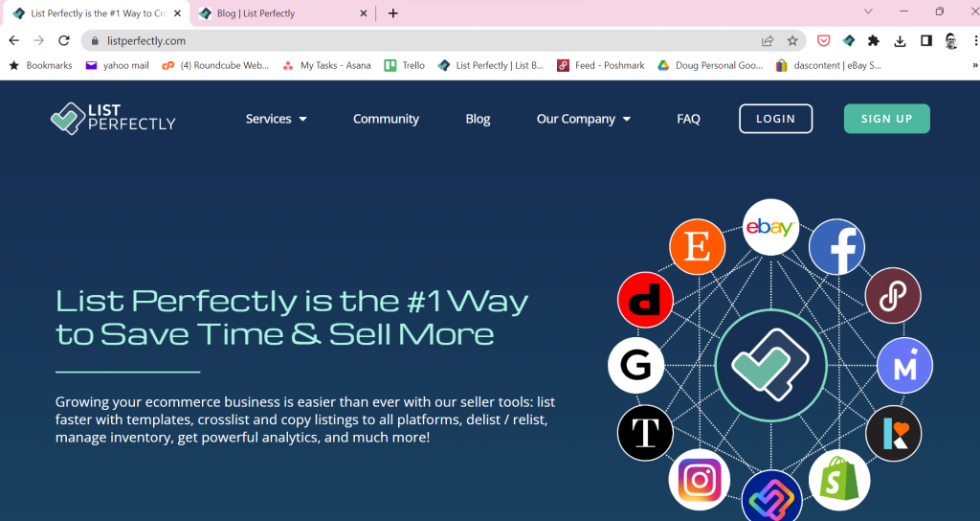Click the Facebook marketplace icon
980x521 pixels.
click(x=836, y=246)
